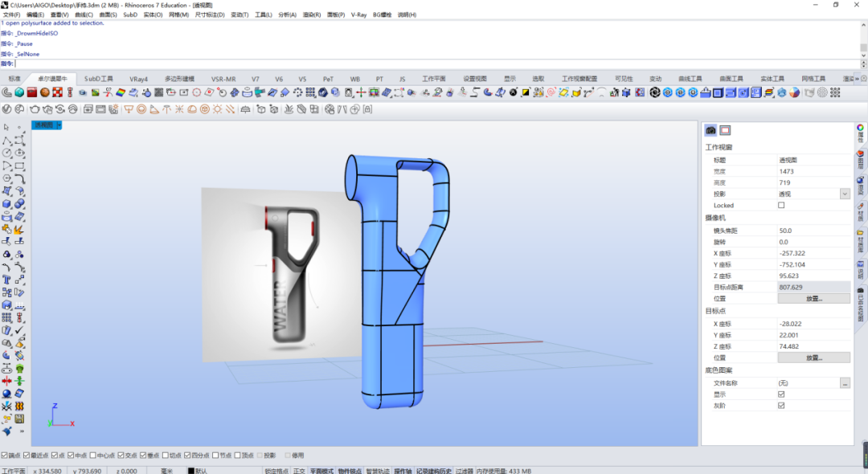
Task: Switch to the SubD工具 toolbar tab
Action: click(99, 79)
